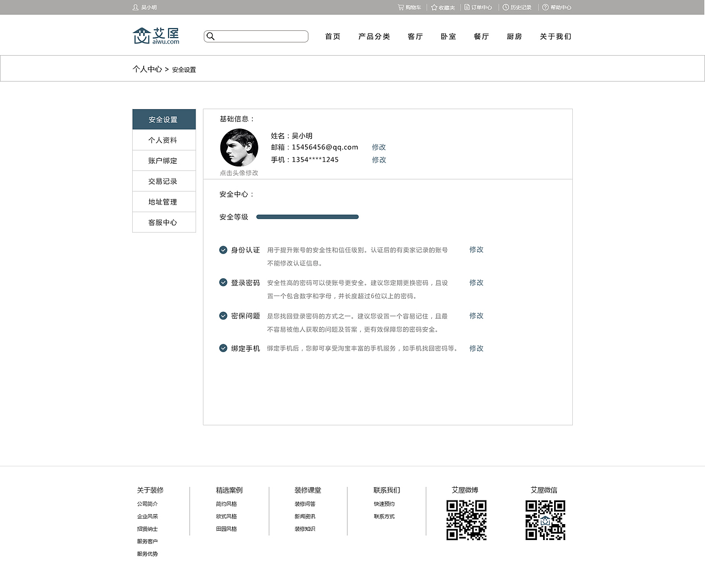Expand the 关于我们 menu item
The width and height of the screenshot is (705, 588).
coord(555,36)
